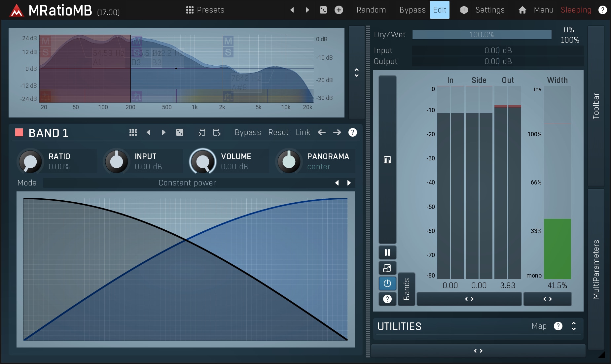
Task: Open the Settings menu
Action: pos(489,10)
